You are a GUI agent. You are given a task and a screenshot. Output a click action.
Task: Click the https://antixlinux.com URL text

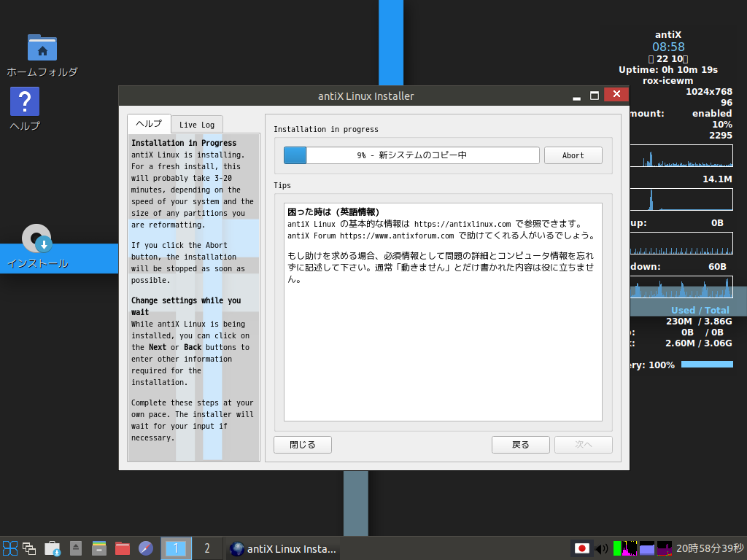pyautogui.click(x=462, y=224)
